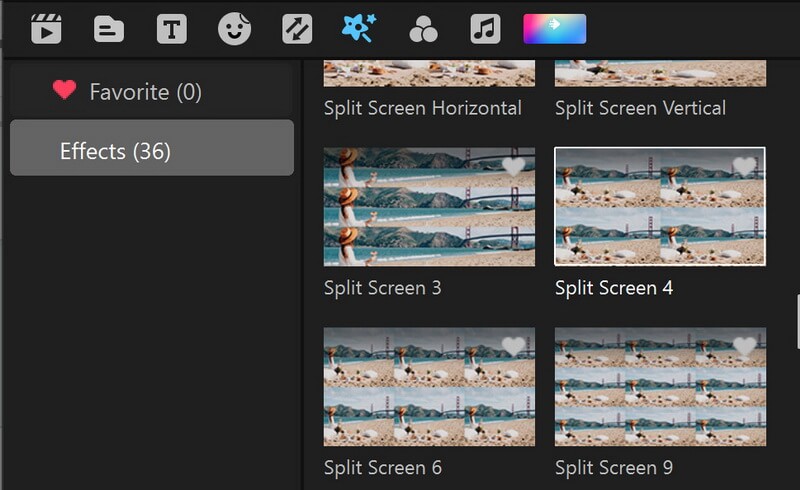Select the Split Screen 3 thumbnail
The height and width of the screenshot is (490, 800).
pos(429,207)
